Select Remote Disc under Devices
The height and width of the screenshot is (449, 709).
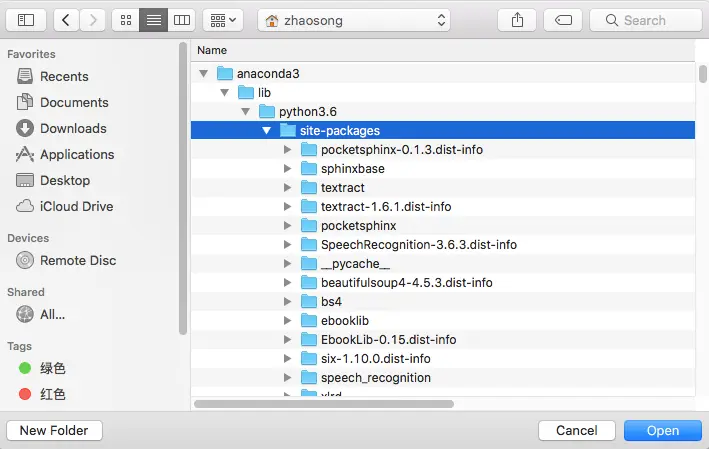tap(78, 260)
